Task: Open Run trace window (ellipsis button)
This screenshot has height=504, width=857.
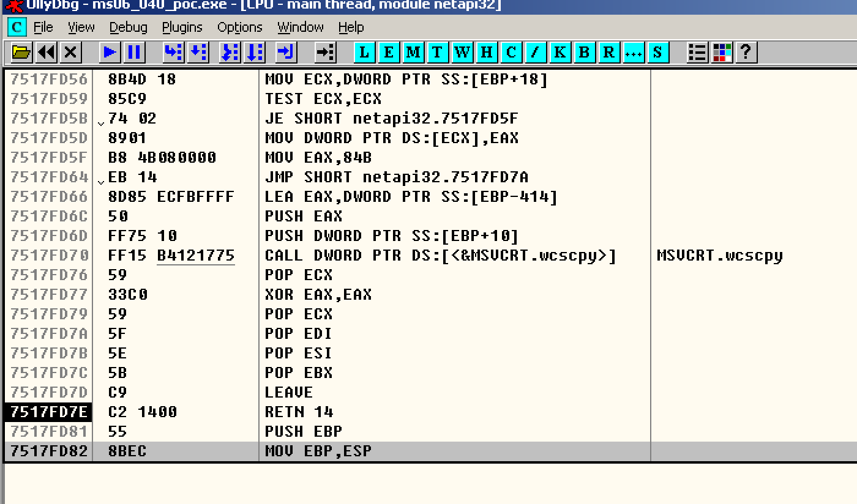Action: point(634,52)
